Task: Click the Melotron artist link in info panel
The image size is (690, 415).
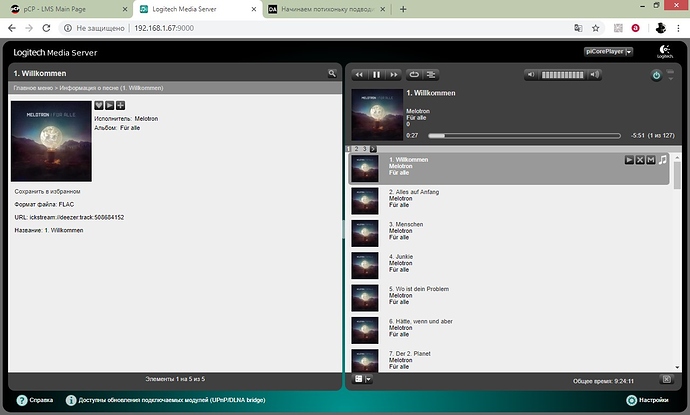Action: click(146, 119)
